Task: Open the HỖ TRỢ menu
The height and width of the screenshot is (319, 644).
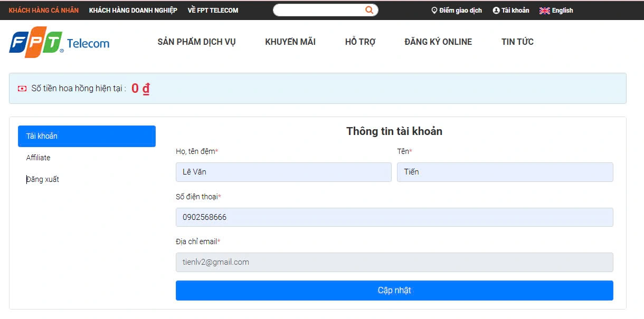Action: [x=360, y=42]
